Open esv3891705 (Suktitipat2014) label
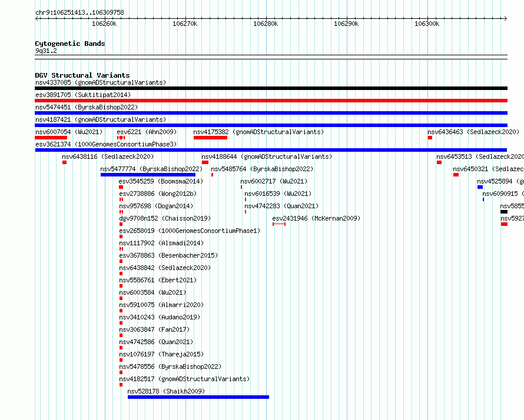 83,95
